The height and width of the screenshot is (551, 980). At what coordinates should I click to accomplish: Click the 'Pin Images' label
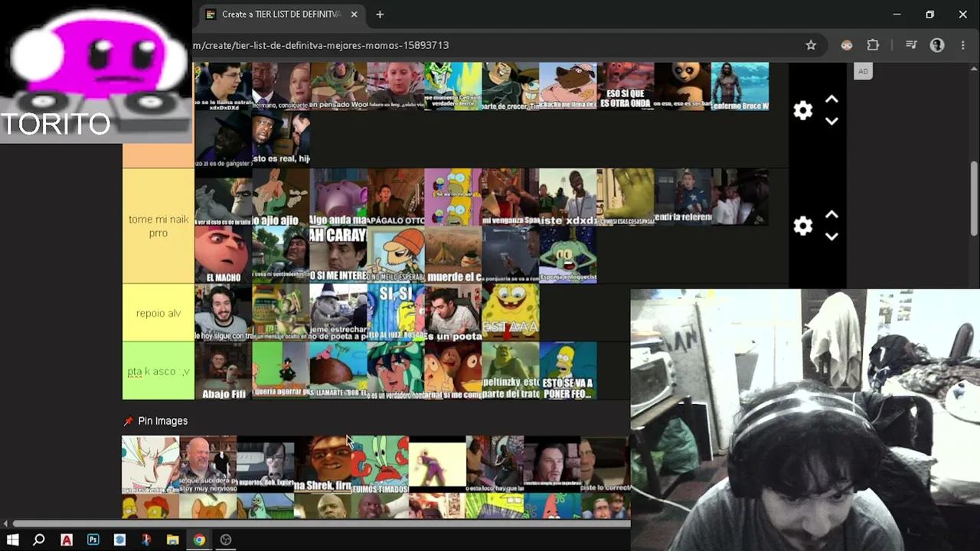(x=162, y=421)
